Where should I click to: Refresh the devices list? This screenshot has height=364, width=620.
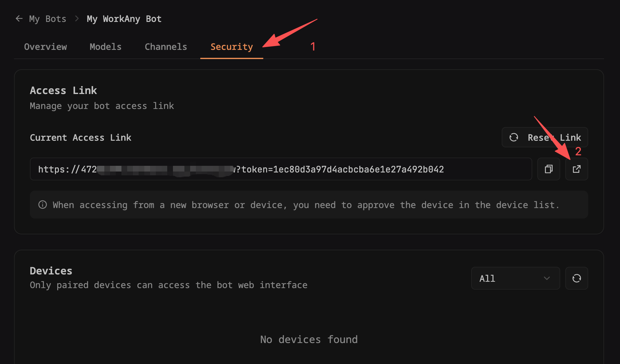point(576,278)
